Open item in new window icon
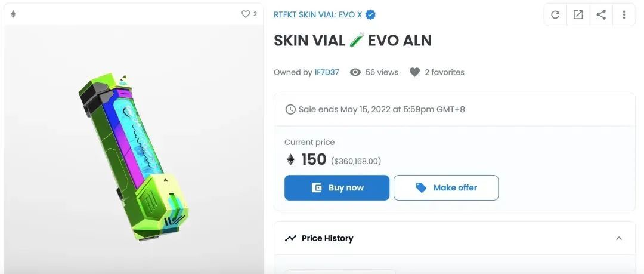The height and width of the screenshot is (274, 644). point(578,15)
